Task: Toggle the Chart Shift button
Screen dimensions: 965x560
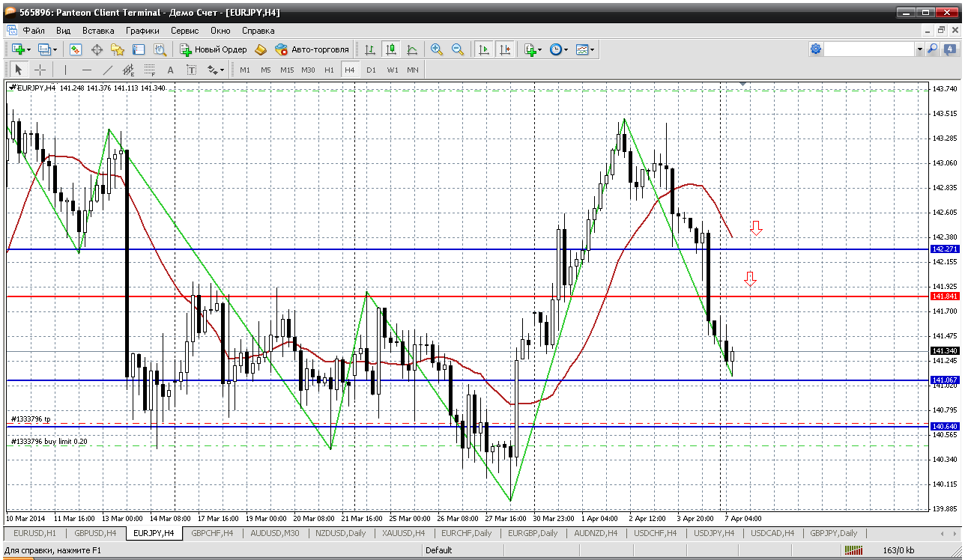Action: (x=505, y=49)
